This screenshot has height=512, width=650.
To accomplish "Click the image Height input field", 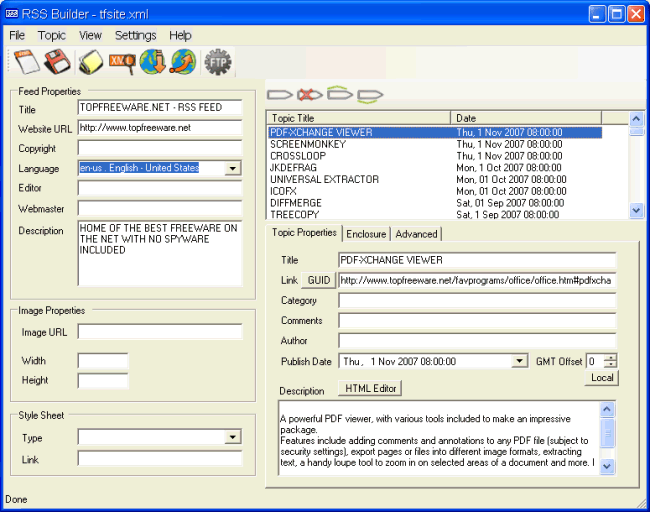I will pos(103,381).
